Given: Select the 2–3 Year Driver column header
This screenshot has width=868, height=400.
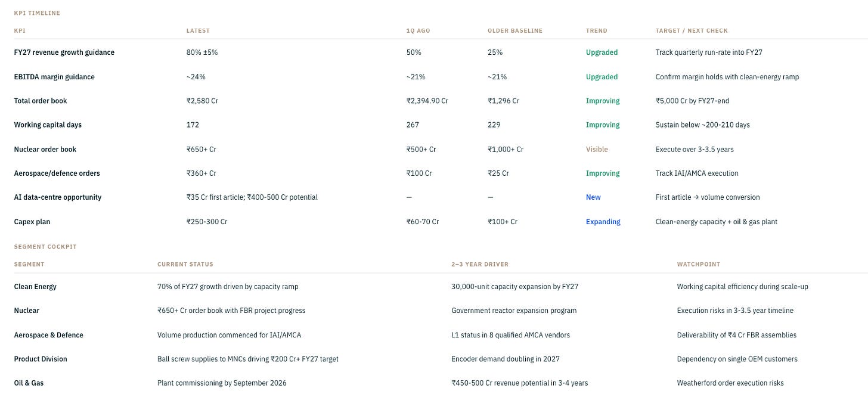Looking at the screenshot, I should (x=480, y=264).
